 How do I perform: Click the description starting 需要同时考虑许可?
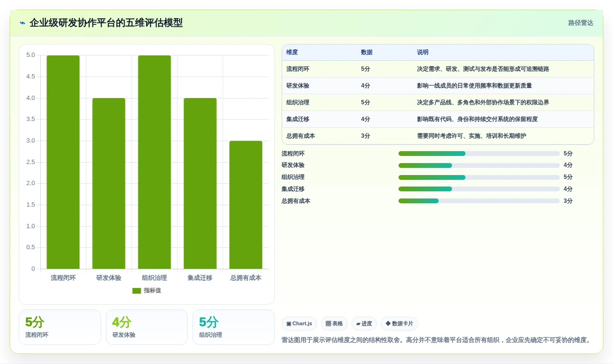[472, 136]
